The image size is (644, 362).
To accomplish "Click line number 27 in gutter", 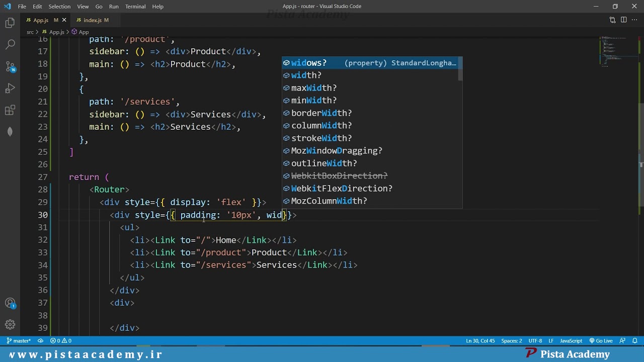I will (x=43, y=177).
